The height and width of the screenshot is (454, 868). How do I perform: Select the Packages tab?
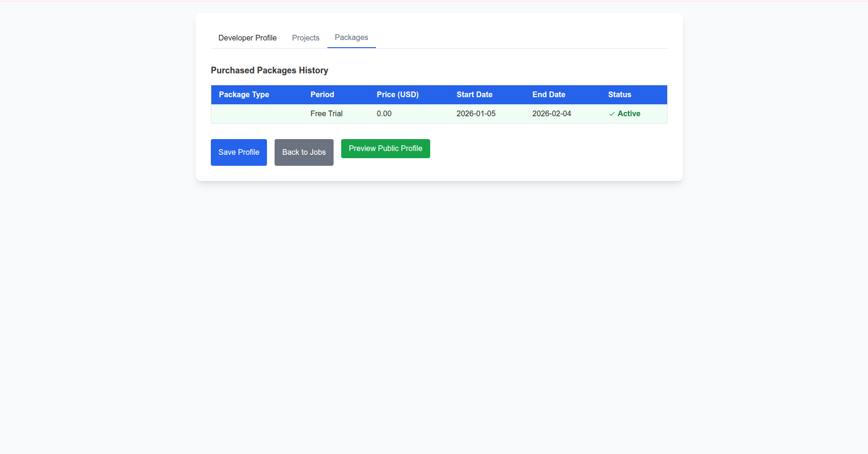click(351, 37)
